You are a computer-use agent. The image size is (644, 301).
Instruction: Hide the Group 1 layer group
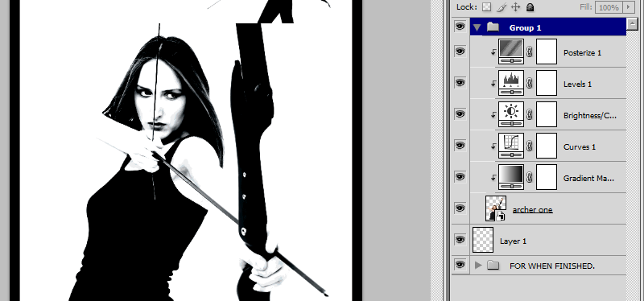(x=460, y=27)
